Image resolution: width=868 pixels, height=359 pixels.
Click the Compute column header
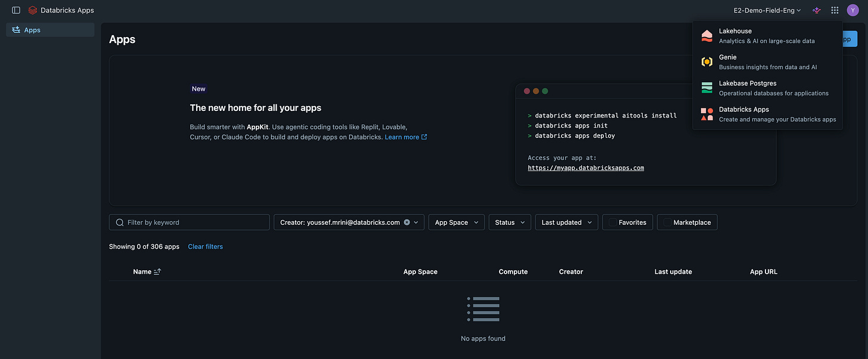(513, 271)
